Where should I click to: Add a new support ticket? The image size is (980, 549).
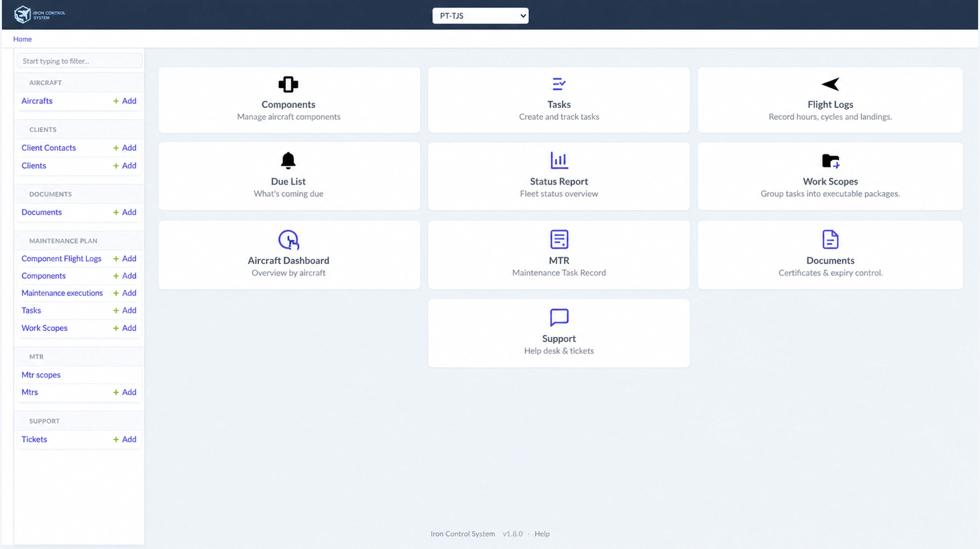tap(124, 439)
